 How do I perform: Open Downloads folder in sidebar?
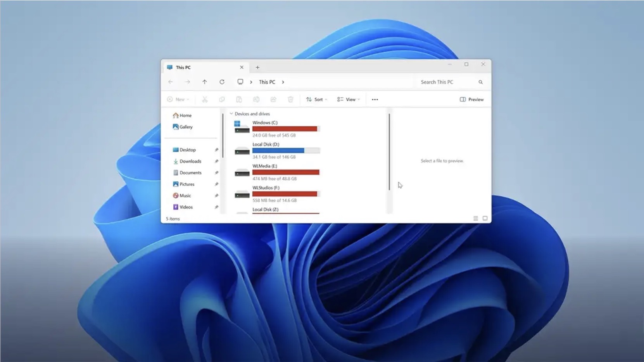[187, 161]
